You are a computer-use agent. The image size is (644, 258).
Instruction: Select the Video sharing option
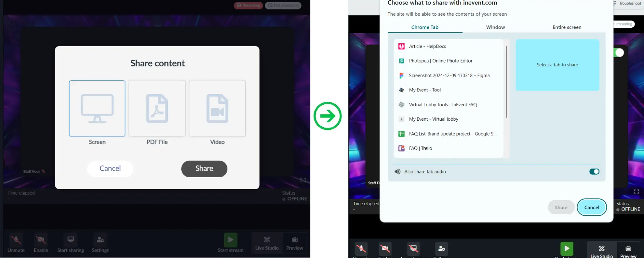[x=217, y=108]
